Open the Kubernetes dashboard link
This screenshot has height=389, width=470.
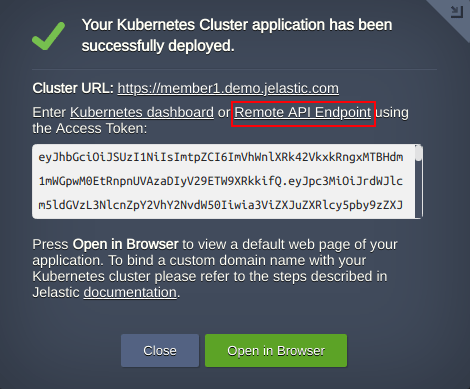pyautogui.click(x=142, y=112)
